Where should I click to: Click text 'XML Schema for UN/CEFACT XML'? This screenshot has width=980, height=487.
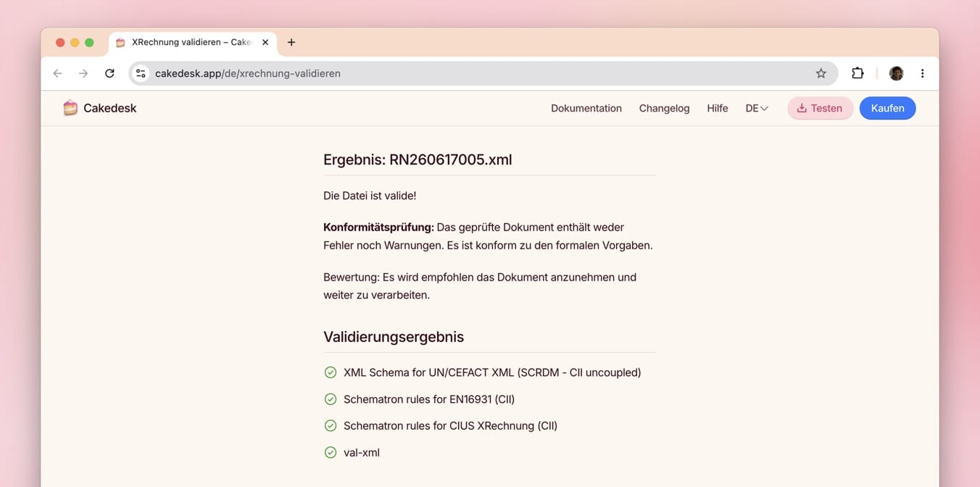point(428,372)
